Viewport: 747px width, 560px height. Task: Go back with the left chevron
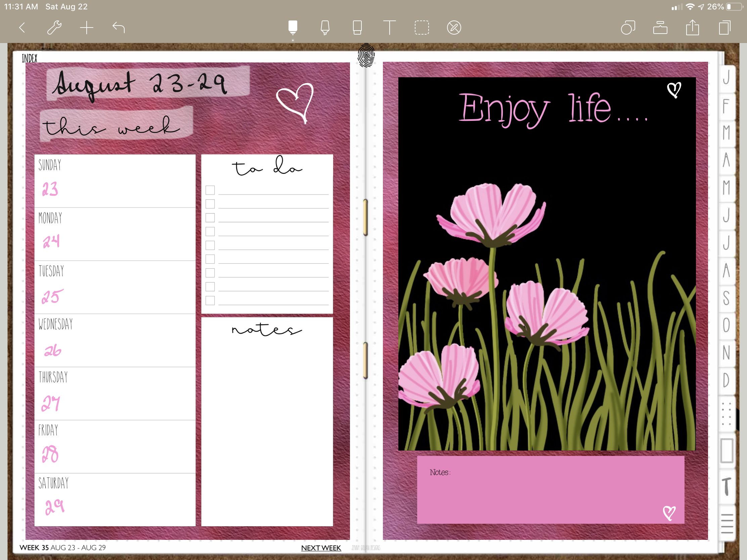[22, 27]
